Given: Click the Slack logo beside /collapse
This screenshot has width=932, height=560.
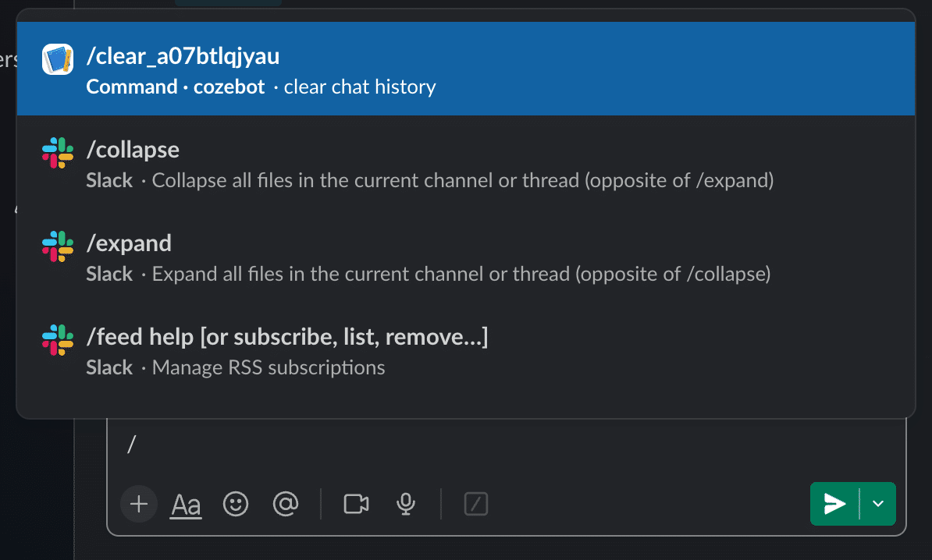Looking at the screenshot, I should click(58, 153).
